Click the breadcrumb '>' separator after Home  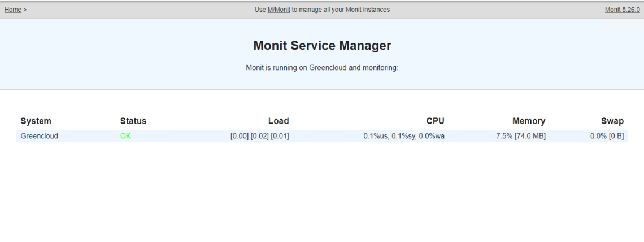25,10
